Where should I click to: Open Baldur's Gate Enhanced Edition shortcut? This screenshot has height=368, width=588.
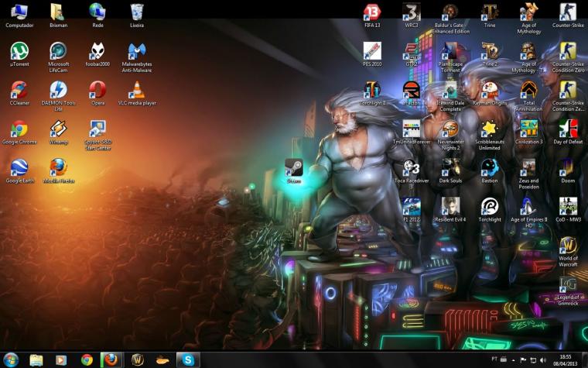[450, 19]
